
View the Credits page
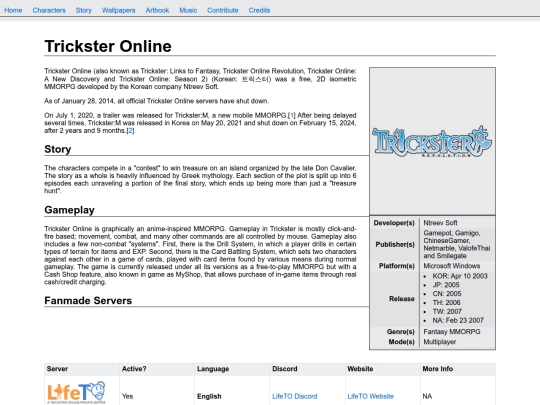coord(259,10)
